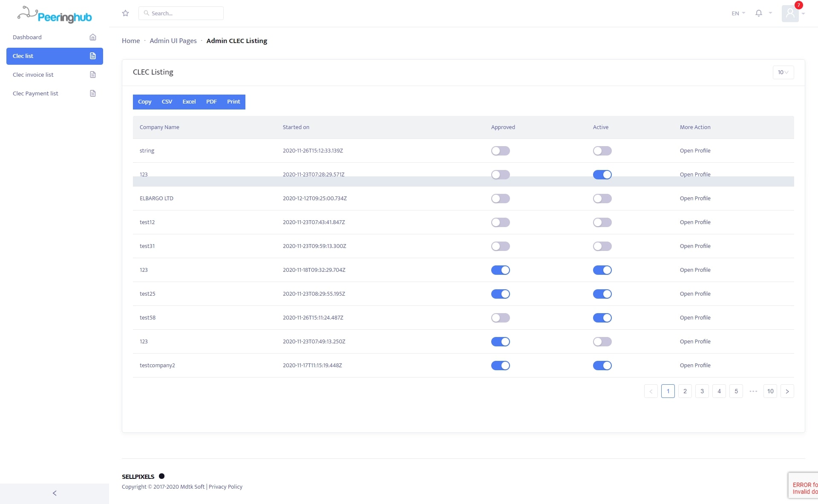Open the notifications bell

click(x=758, y=13)
